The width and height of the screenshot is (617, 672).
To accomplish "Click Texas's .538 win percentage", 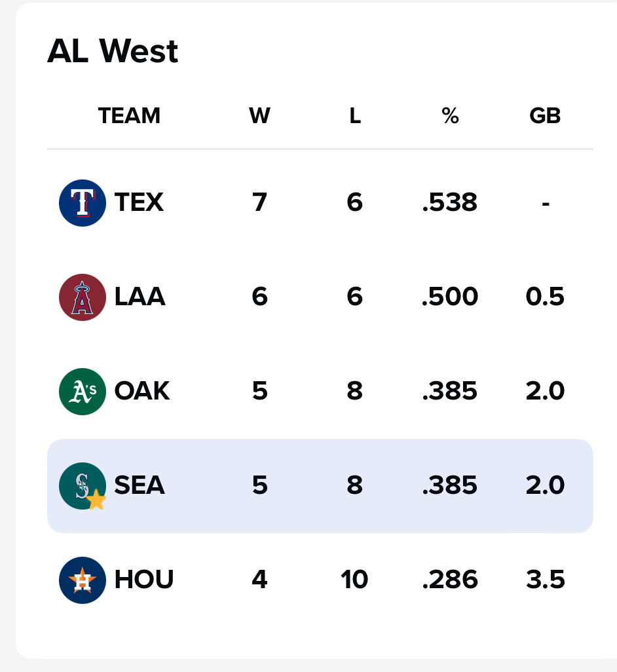I will point(450,202).
